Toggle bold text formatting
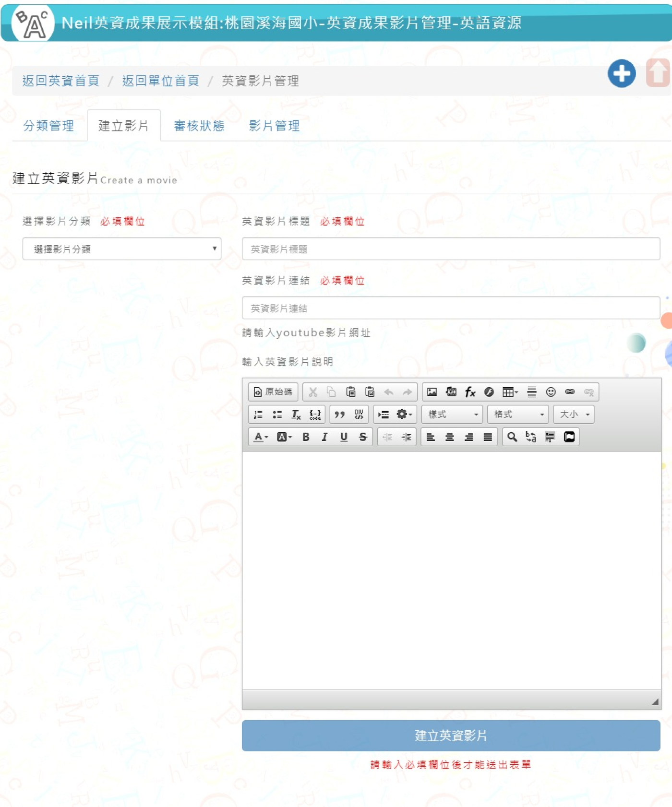The image size is (672, 807). [x=306, y=437]
